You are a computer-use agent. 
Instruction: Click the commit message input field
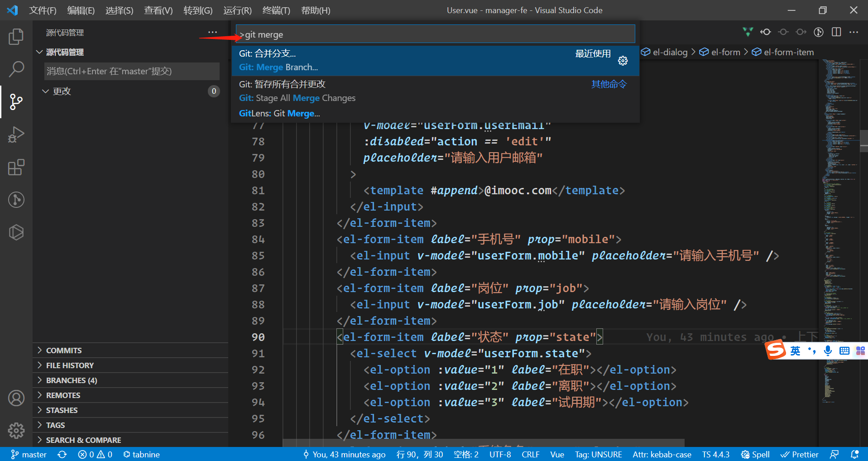point(132,71)
